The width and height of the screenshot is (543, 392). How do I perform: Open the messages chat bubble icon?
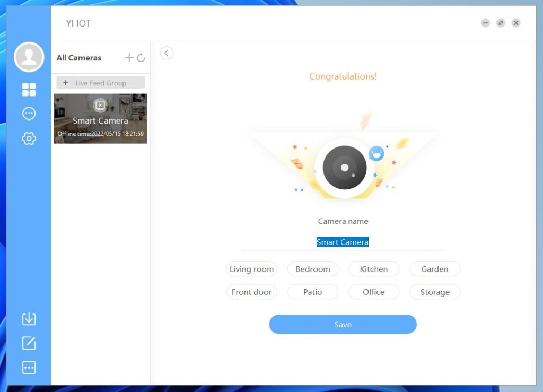click(x=29, y=114)
